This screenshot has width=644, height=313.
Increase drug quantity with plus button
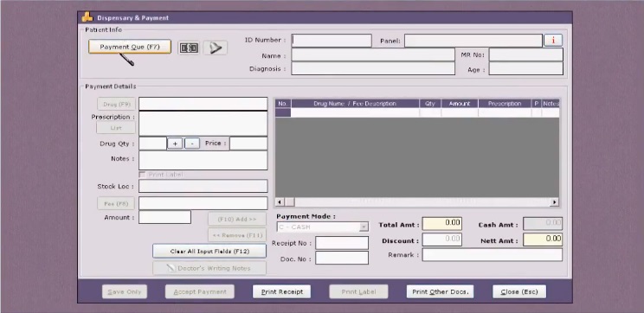pyautogui.click(x=175, y=144)
